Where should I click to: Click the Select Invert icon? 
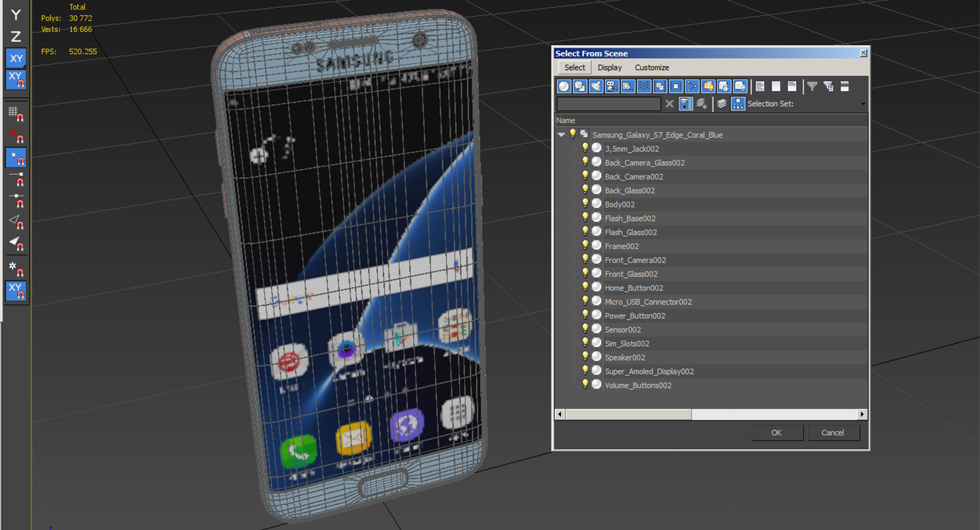pyautogui.click(x=792, y=86)
